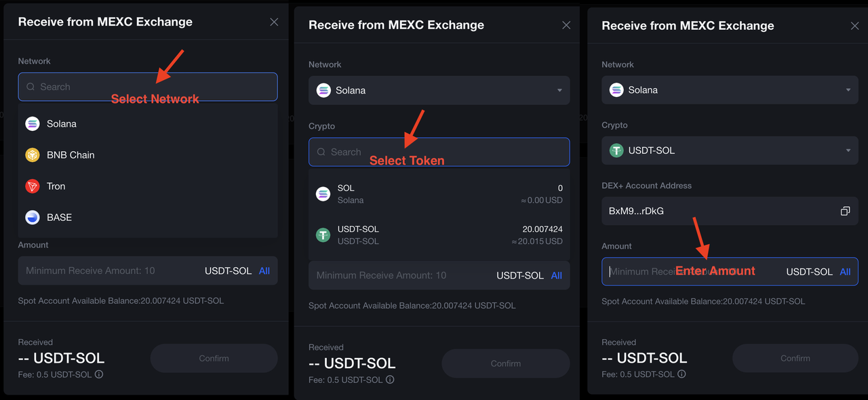This screenshot has width=868, height=400.
Task: Click search magnifier in middle panel Crypto field
Action: point(321,152)
